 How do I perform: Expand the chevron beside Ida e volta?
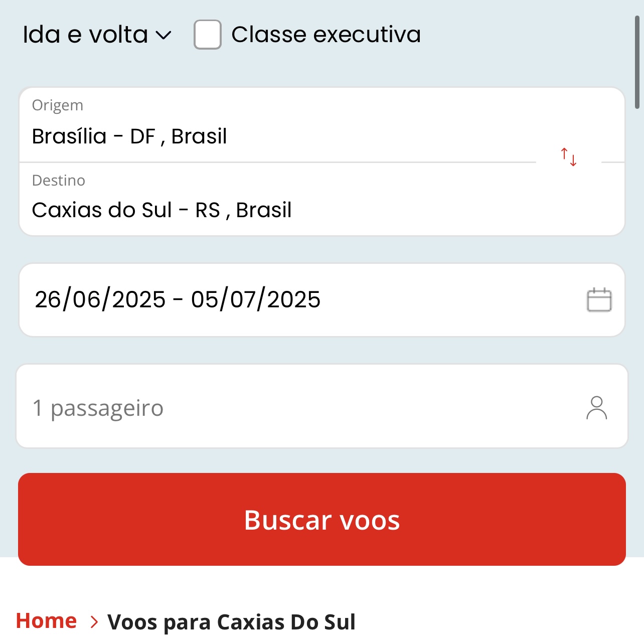point(164,36)
